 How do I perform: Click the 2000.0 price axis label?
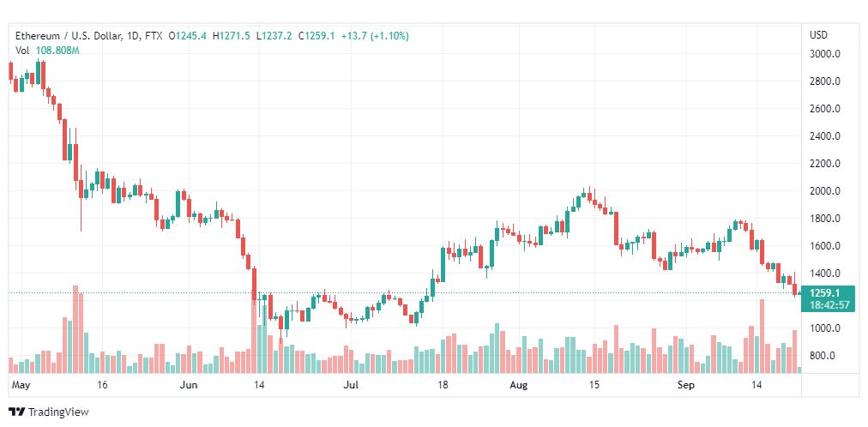825,191
